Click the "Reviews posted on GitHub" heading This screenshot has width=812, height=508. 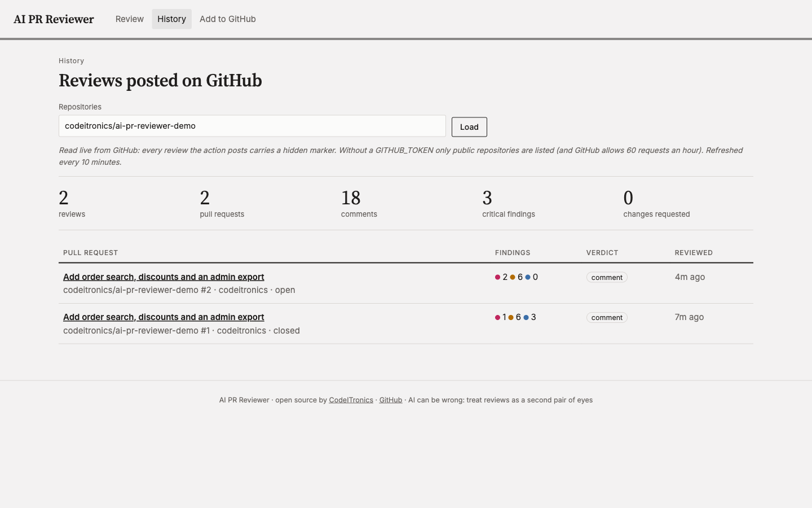pos(160,81)
